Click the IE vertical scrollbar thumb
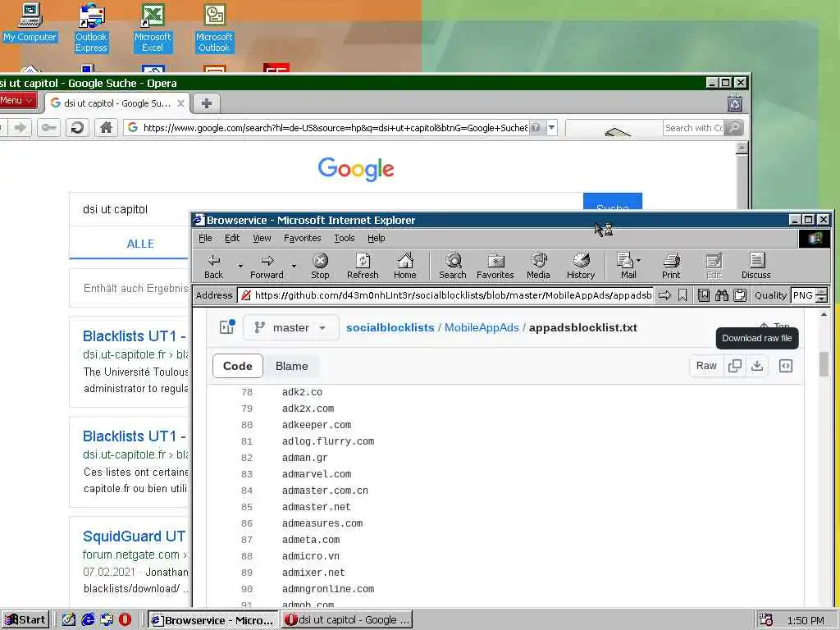This screenshot has height=630, width=840. [824, 364]
